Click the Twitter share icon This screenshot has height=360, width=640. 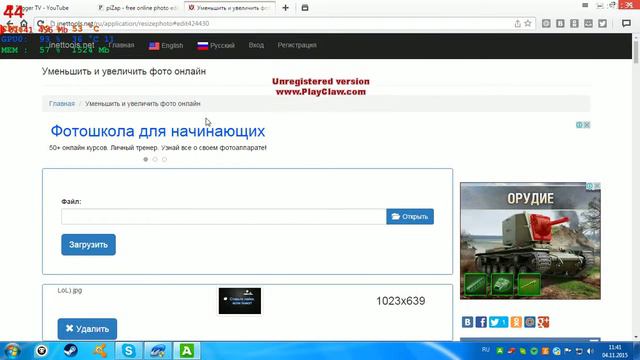coord(498,322)
